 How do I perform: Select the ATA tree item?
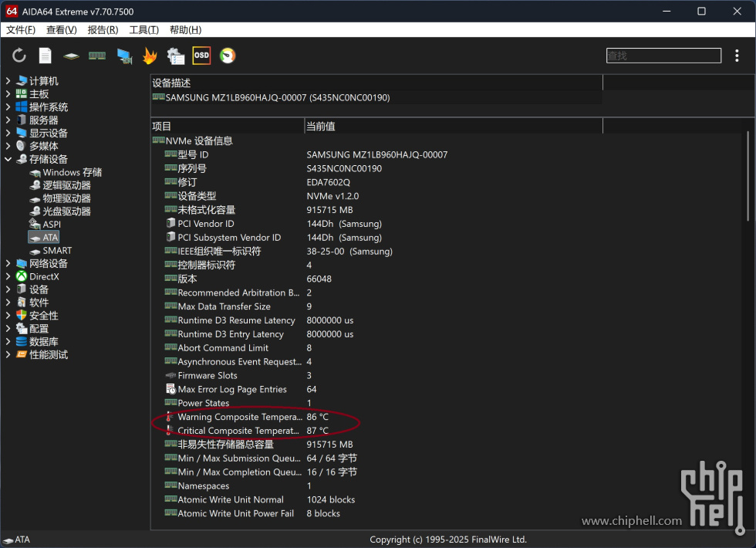pos(43,238)
